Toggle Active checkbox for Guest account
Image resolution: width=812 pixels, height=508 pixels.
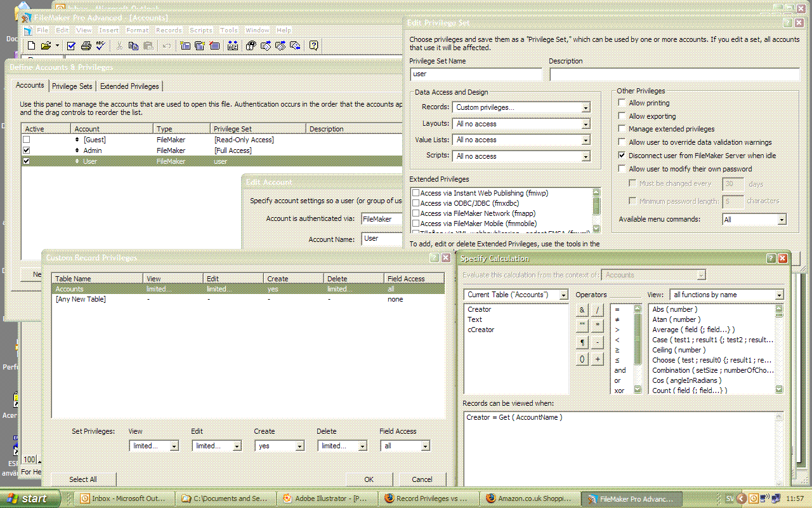pos(26,140)
